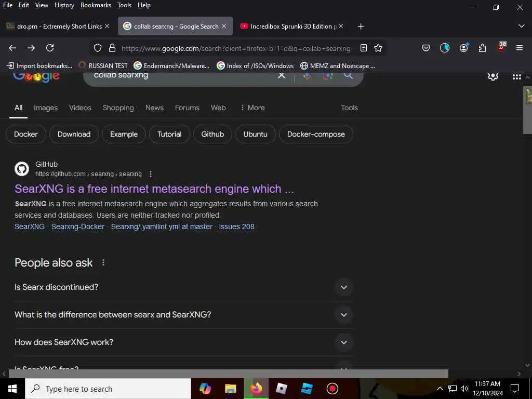The image size is (532, 399).
Task: Clear the Google search box with the X
Action: click(282, 75)
